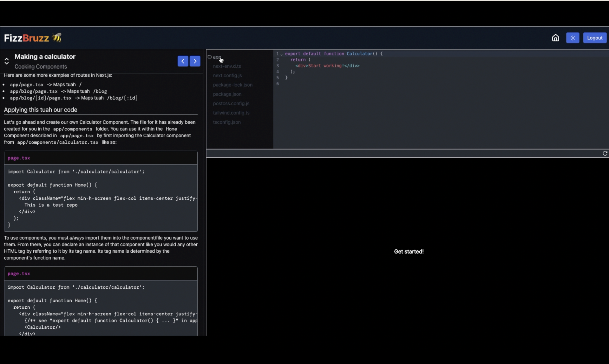The height and width of the screenshot is (364, 609).
Task: Open next-env.d.ts file
Action: 227,66
